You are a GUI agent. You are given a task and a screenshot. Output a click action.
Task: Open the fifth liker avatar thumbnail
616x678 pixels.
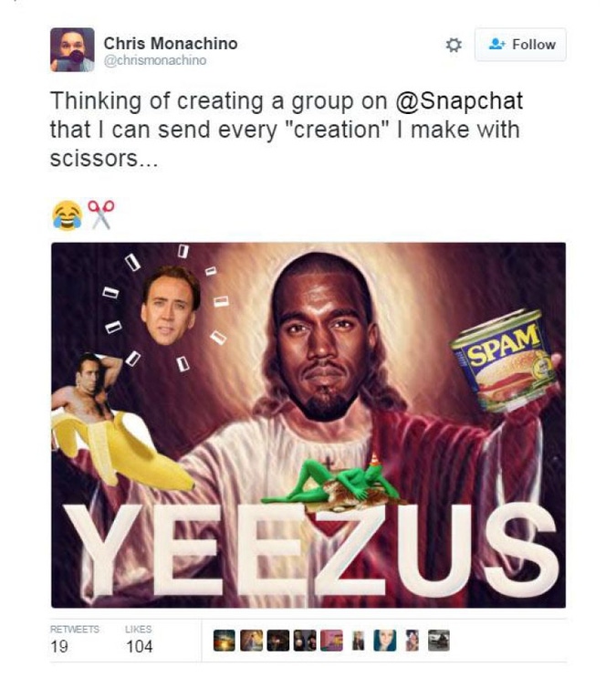(x=332, y=641)
